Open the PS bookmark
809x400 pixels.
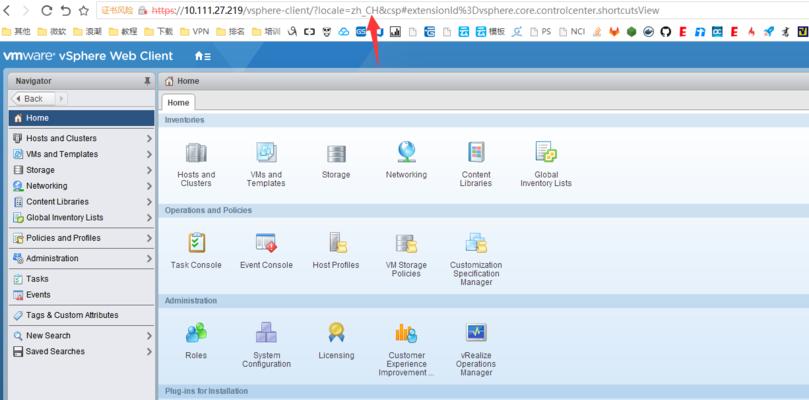point(541,32)
